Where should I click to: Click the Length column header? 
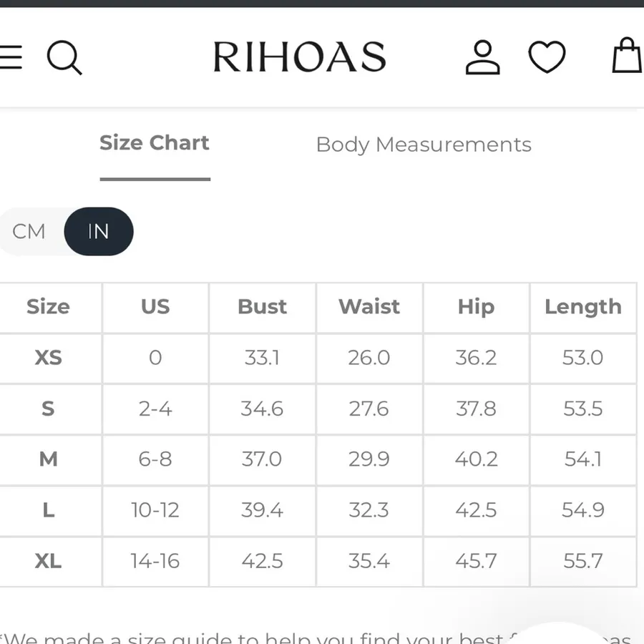tap(583, 307)
